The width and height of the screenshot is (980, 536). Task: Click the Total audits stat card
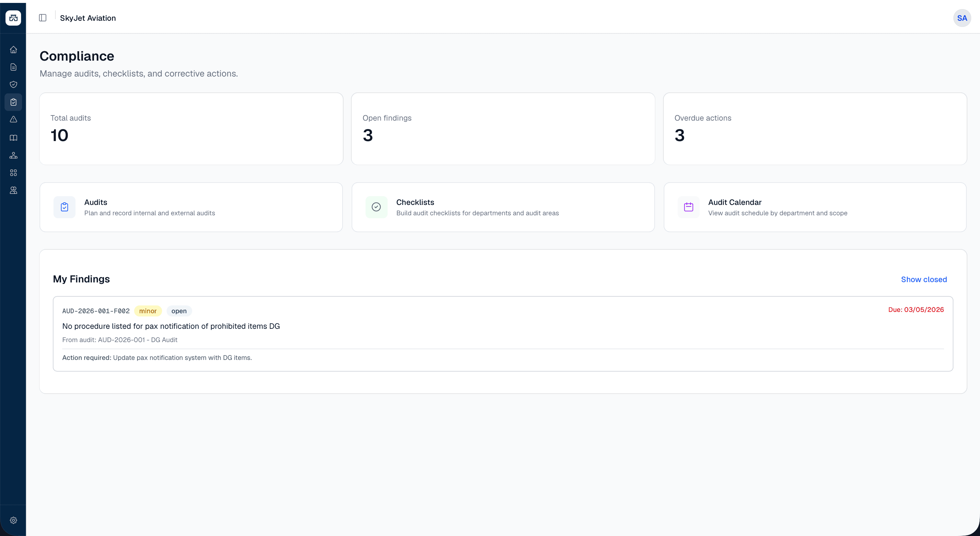tap(191, 129)
